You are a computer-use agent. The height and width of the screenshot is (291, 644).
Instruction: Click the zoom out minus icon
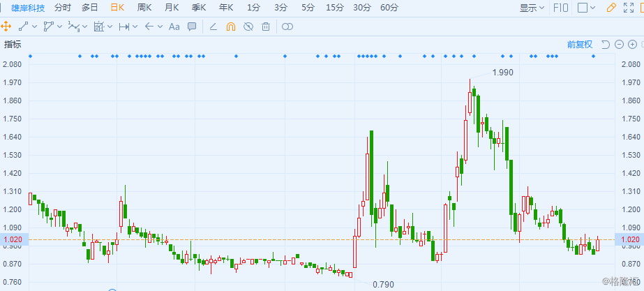click(619, 45)
